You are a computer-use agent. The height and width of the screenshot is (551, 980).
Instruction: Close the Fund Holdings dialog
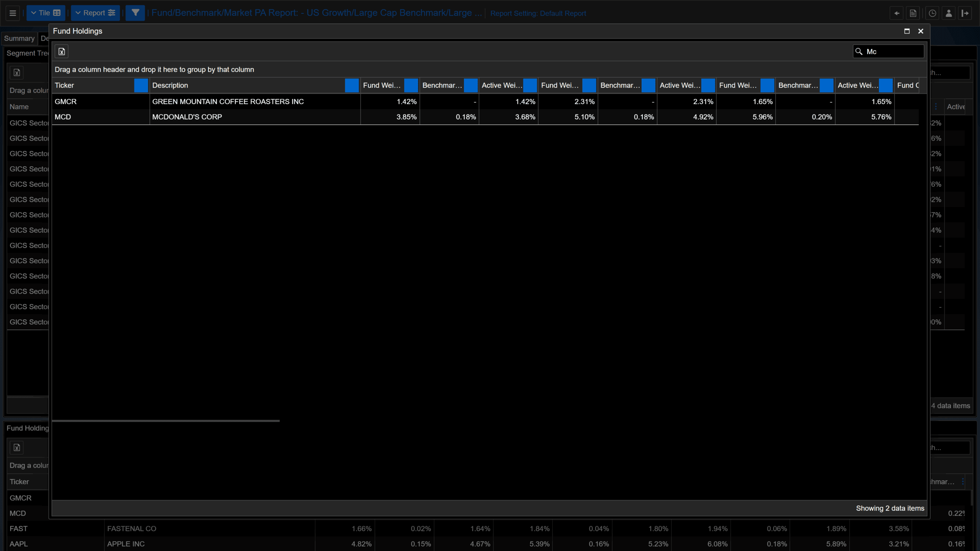coord(921,31)
